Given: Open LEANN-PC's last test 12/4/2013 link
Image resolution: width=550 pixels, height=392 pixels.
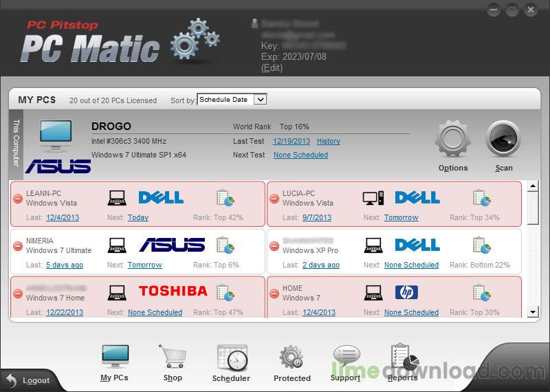Looking at the screenshot, I should [63, 217].
